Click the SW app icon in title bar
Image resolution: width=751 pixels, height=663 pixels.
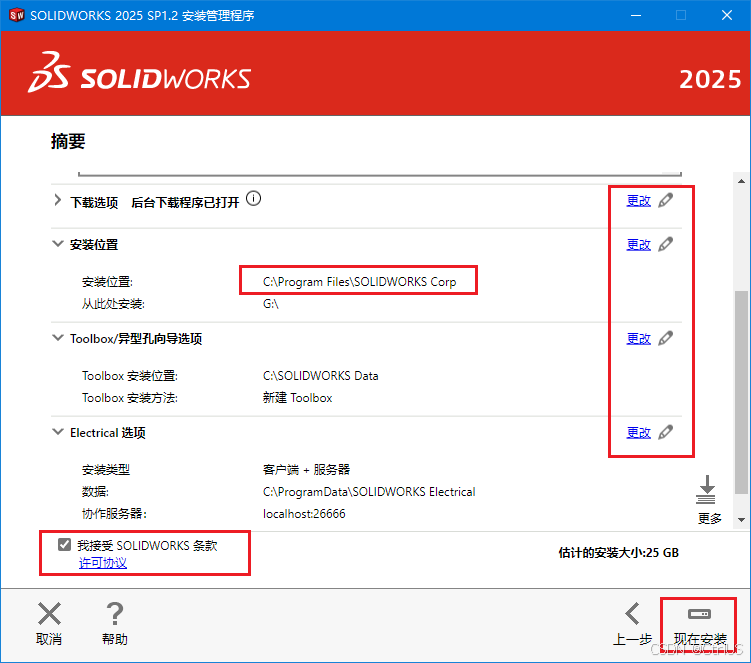coord(16,15)
